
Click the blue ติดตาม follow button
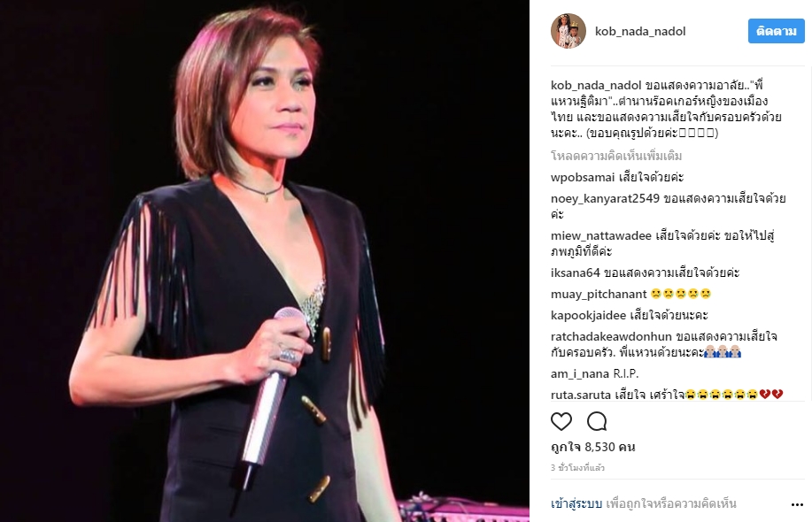777,31
